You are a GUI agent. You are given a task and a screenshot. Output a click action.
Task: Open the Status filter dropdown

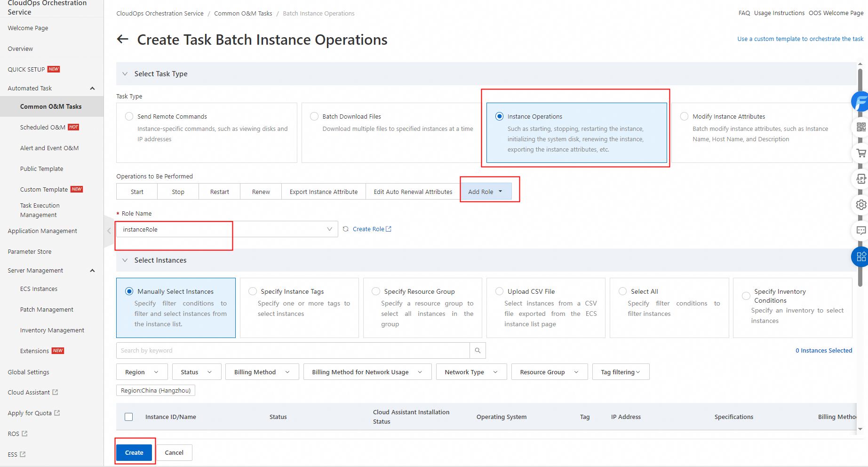196,372
